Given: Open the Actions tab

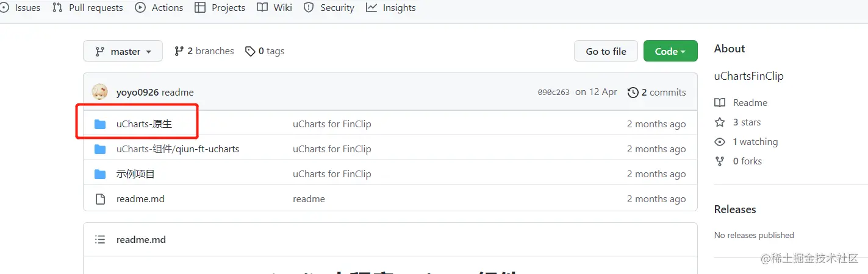Looking at the screenshot, I should click(x=159, y=8).
